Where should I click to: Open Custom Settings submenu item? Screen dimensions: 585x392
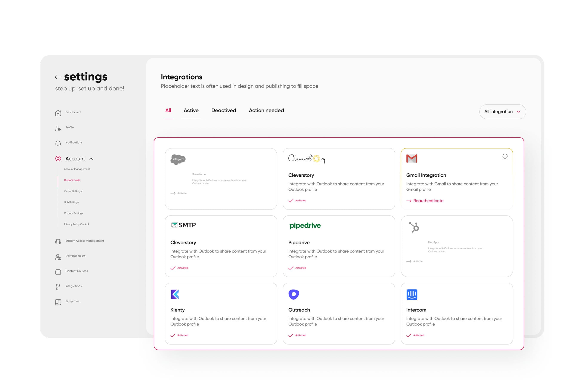point(73,213)
